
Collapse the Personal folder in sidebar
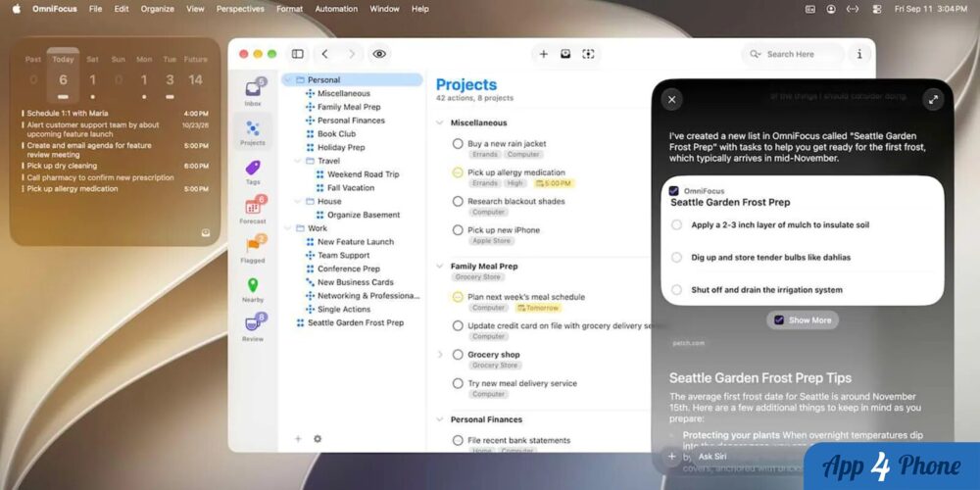pyautogui.click(x=287, y=80)
